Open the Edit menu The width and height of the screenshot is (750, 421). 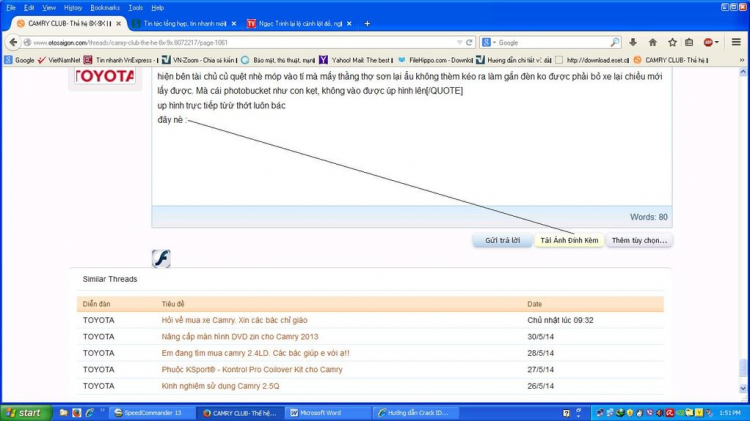pos(29,8)
